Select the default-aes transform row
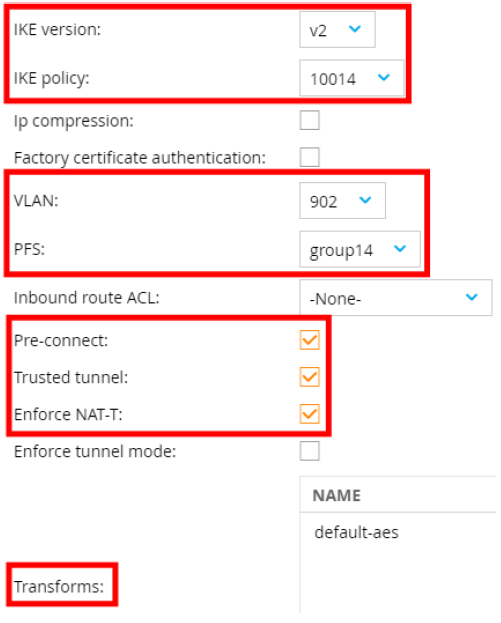 pyautogui.click(x=398, y=532)
